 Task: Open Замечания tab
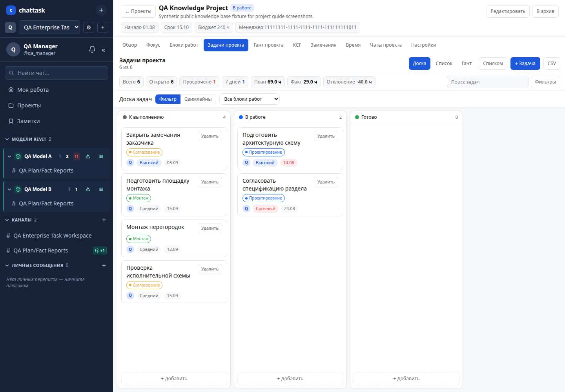pos(323,45)
